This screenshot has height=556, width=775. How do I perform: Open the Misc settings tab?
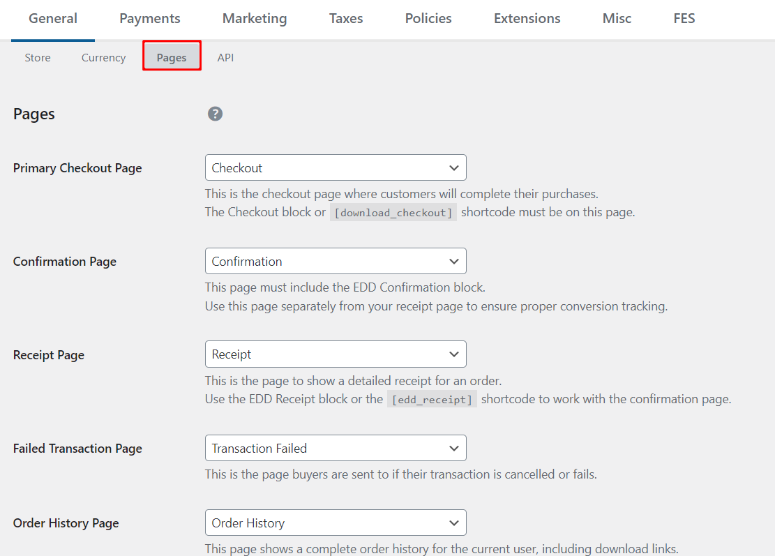click(x=616, y=19)
